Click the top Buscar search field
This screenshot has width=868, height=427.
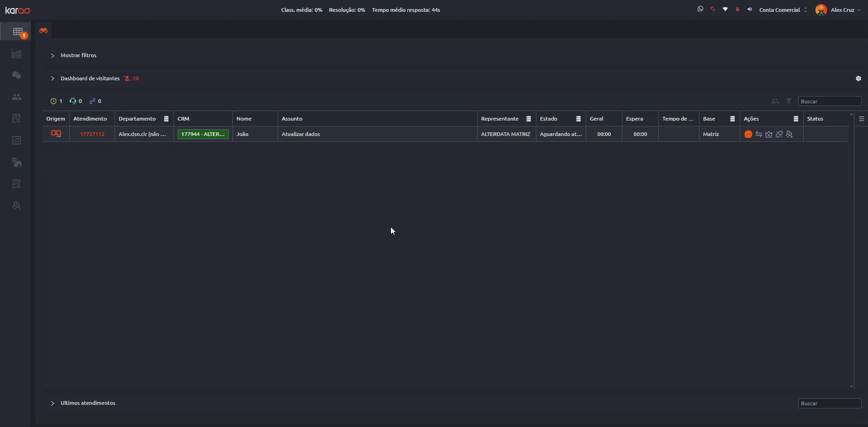click(829, 101)
